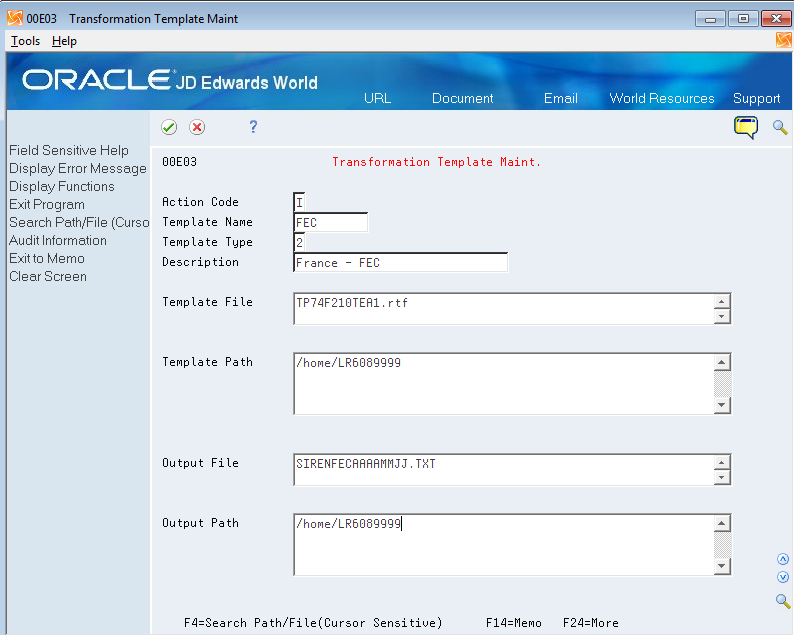Viewport: 794px width, 635px height.
Task: Click the application icon in title bar
Action: pos(15,18)
